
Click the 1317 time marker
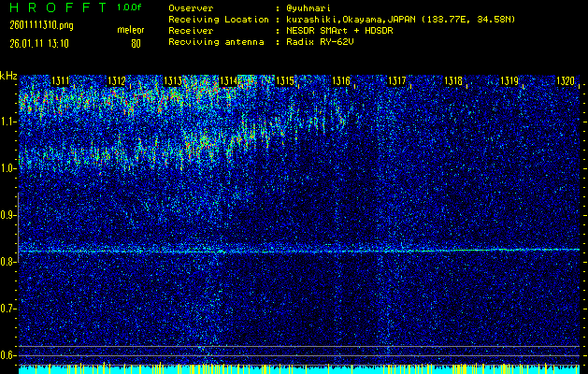397,82
